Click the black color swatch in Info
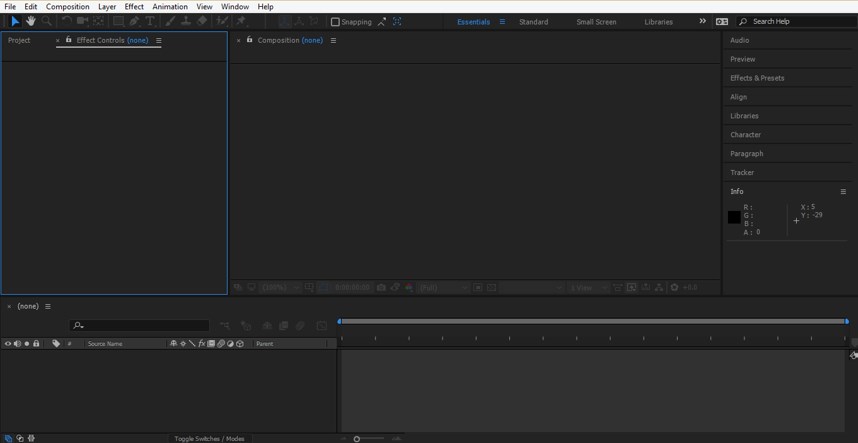Viewport: 858px width, 443px height. 734,217
